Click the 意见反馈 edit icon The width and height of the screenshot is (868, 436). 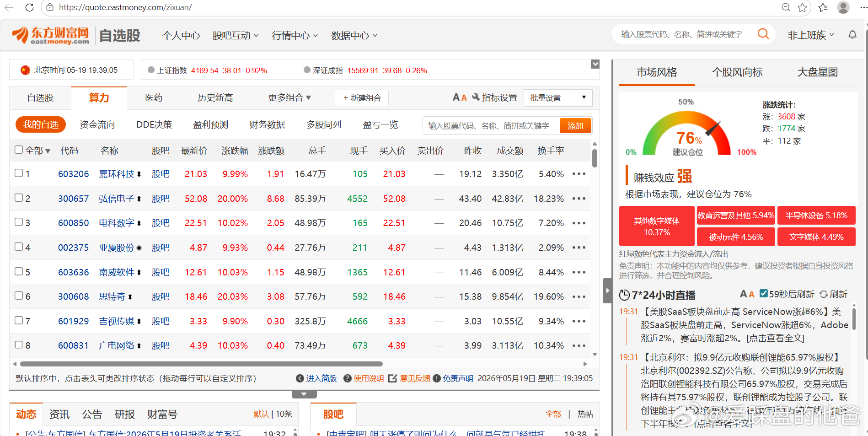click(392, 378)
